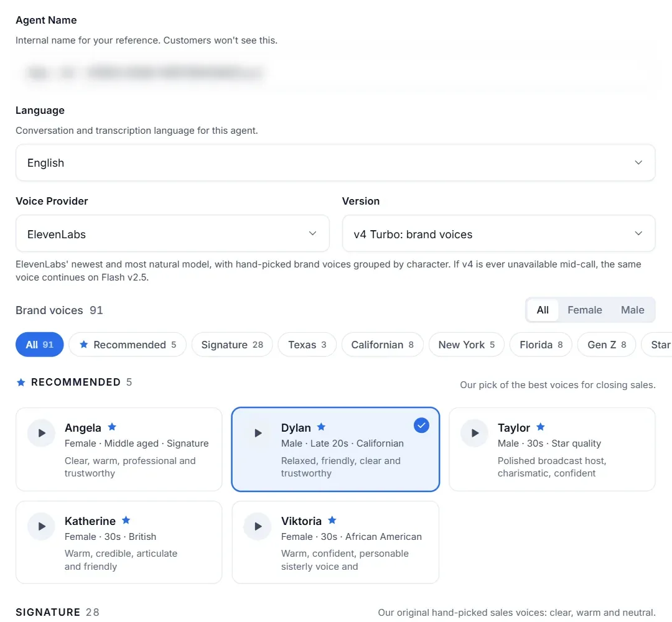Filter voices by Female
The image size is (672, 622).
tap(584, 310)
